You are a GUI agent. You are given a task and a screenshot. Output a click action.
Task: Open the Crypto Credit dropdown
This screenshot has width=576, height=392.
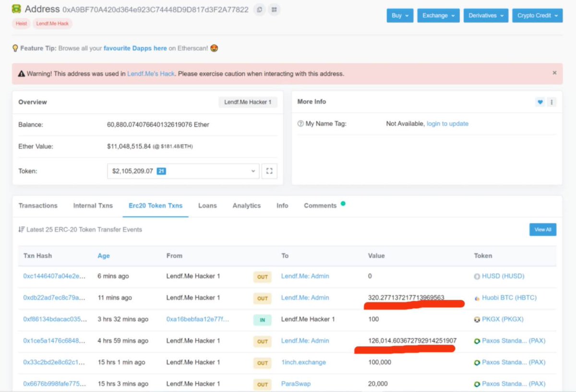coord(537,15)
